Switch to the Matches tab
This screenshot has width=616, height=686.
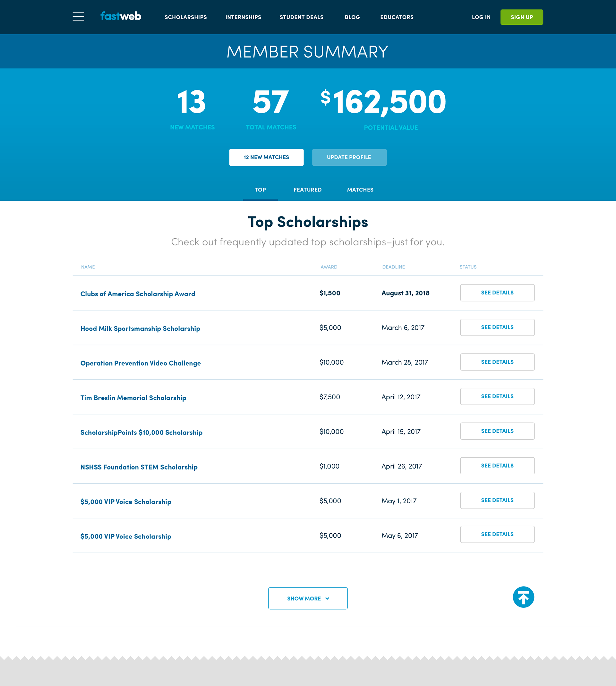(360, 190)
